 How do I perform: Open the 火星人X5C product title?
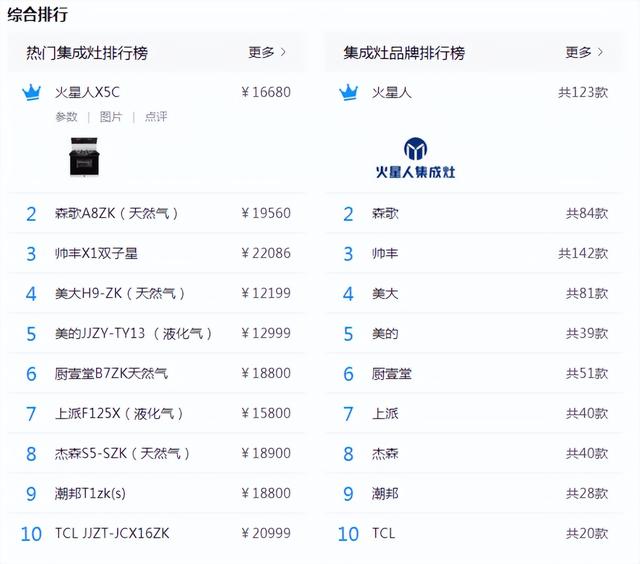(87, 92)
